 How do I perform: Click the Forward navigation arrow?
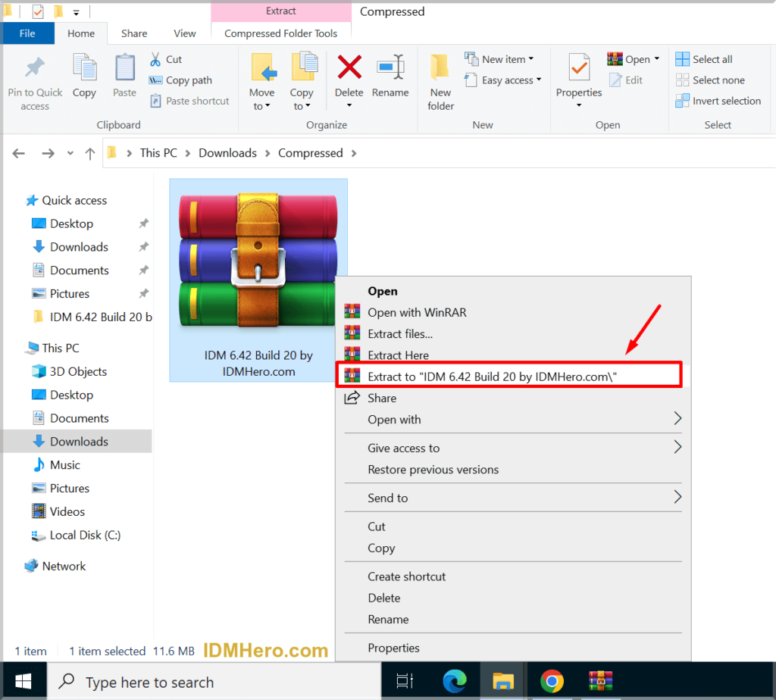48,153
